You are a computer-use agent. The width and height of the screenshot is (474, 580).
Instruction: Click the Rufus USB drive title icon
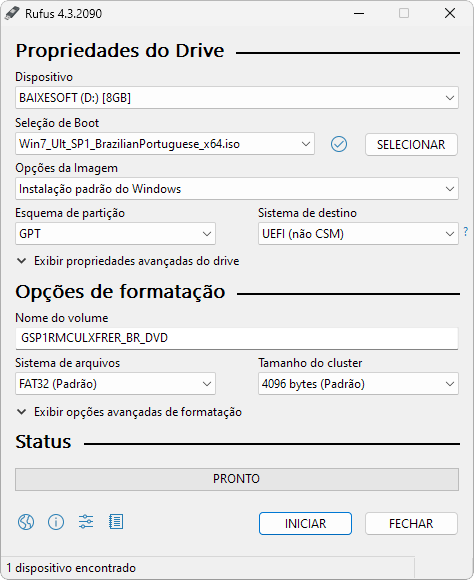[x=12, y=13]
